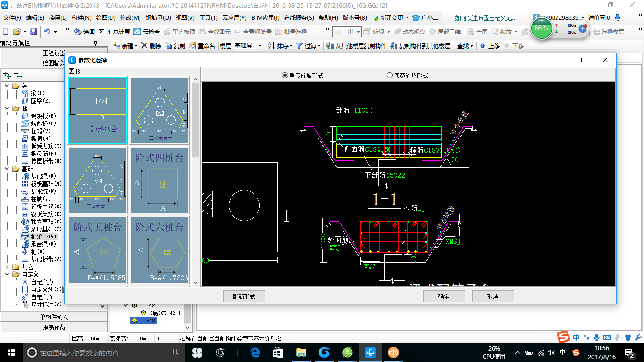Click 上部筋 11C14 value in drawing
This screenshot has height=362, width=644.
[x=363, y=110]
